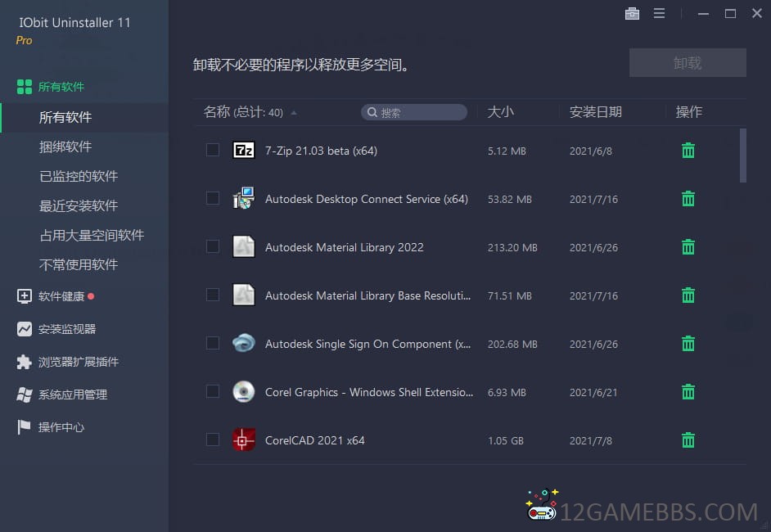The width and height of the screenshot is (771, 532).
Task: Click the Corel Graphics disc icon
Action: point(243,391)
